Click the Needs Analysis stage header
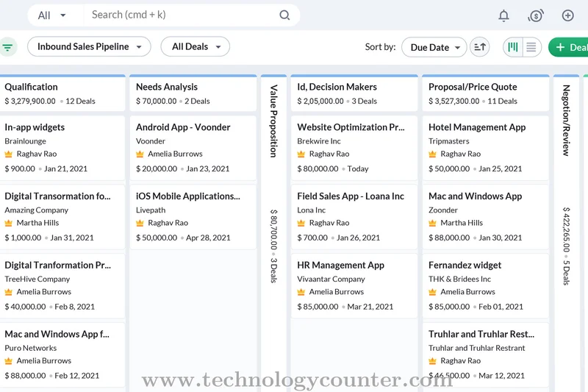The width and height of the screenshot is (588, 392). coord(193,93)
